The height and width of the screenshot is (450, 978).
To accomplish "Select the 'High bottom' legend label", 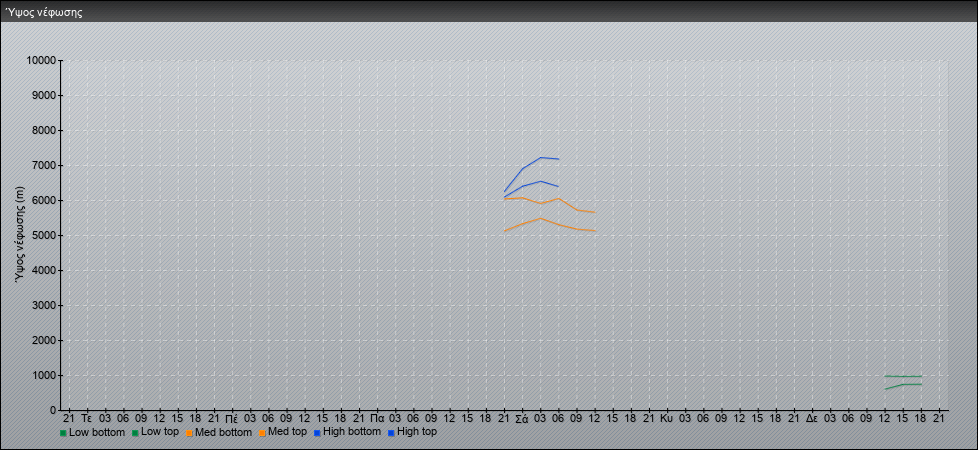I will [352, 432].
